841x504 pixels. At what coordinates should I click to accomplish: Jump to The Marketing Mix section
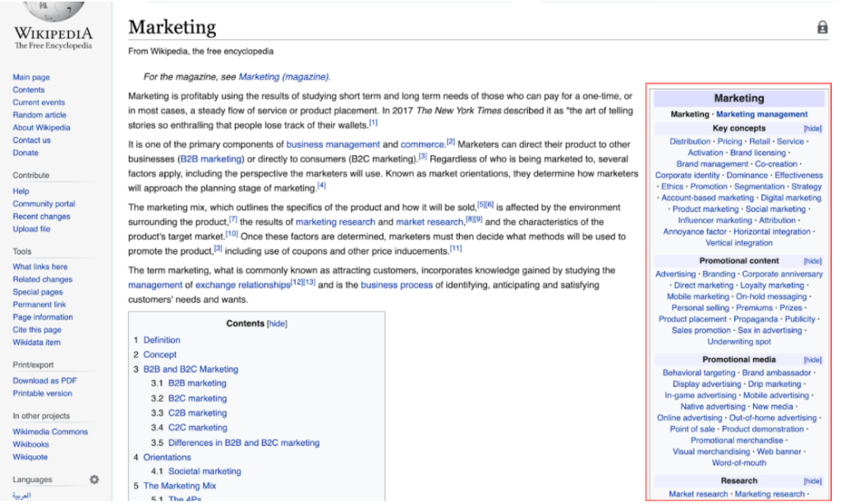179,486
